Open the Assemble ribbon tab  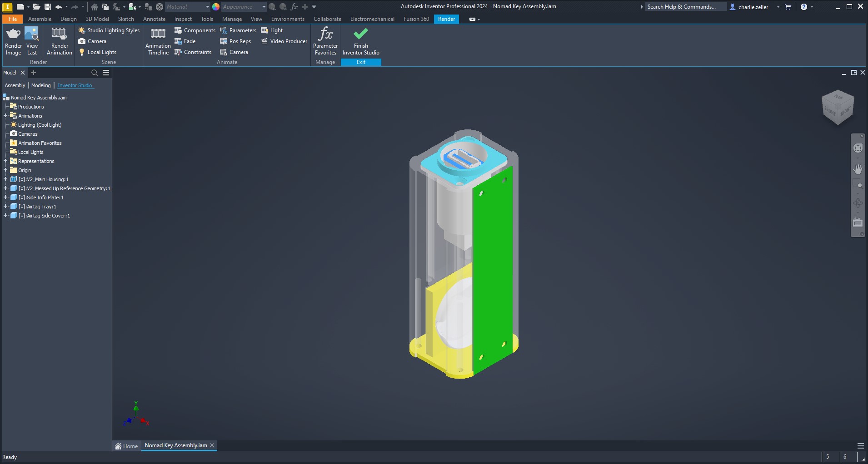click(40, 19)
